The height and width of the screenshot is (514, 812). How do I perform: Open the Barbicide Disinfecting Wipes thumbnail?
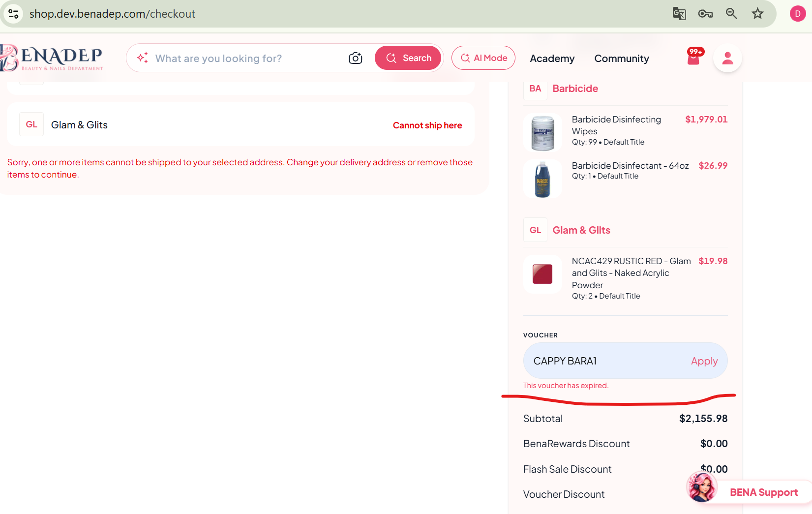pos(542,132)
